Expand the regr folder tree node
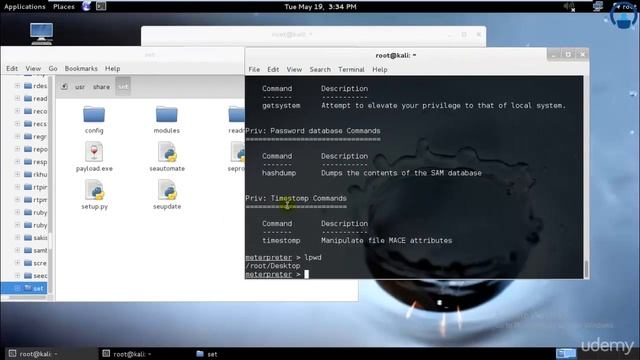 tap(17, 136)
